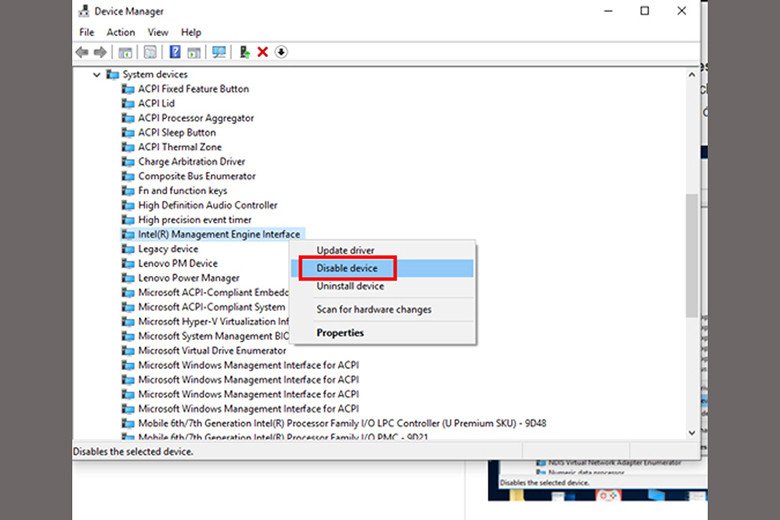The height and width of the screenshot is (520, 780).
Task: Click the icon beside High precision event timer
Action: pyautogui.click(x=128, y=220)
